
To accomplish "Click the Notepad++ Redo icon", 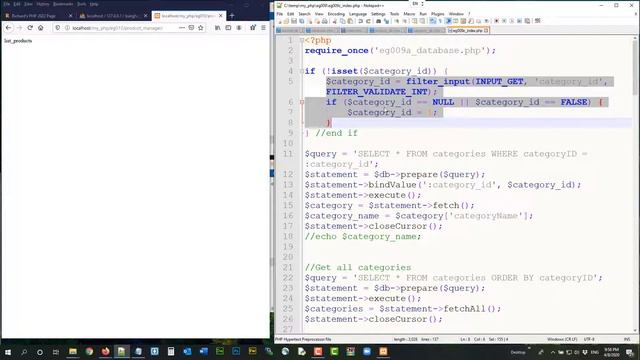I will pyautogui.click(x=368, y=21).
